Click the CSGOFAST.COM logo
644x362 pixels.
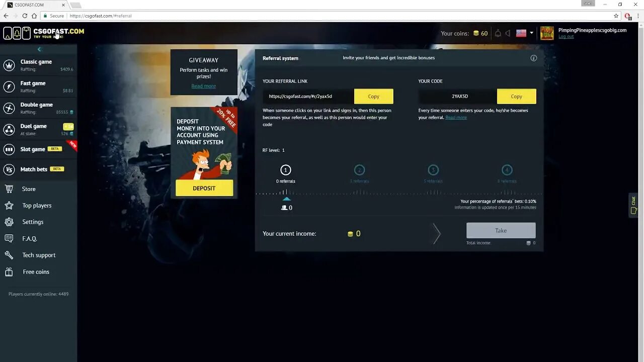click(x=44, y=33)
